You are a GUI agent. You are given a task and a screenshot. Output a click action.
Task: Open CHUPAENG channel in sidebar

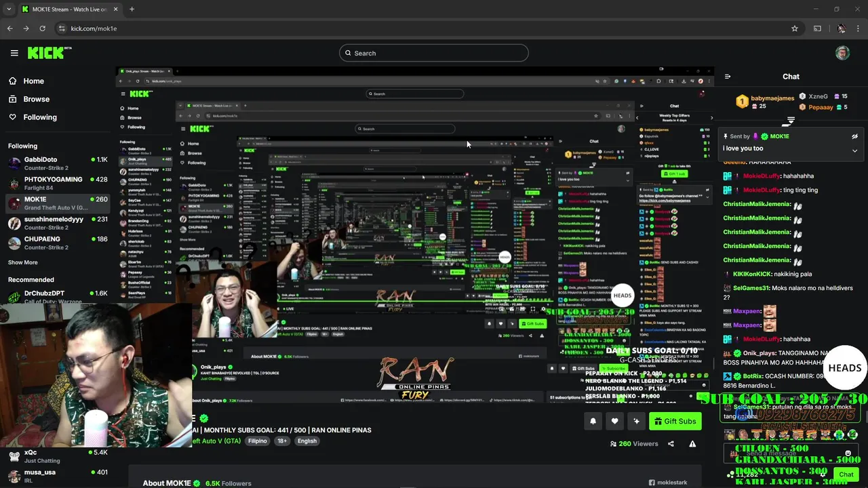[58, 243]
